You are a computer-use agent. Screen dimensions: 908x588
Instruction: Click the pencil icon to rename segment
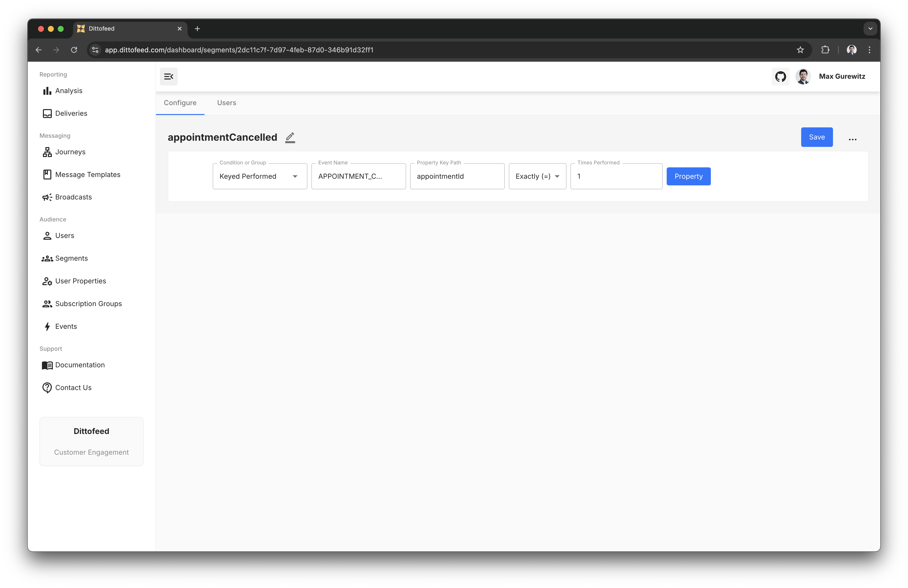tap(290, 137)
